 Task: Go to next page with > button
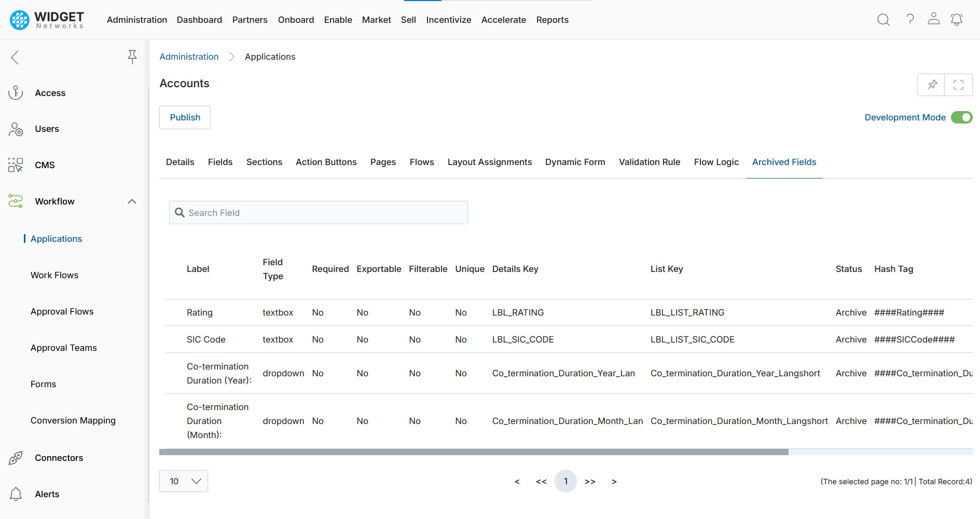pyautogui.click(x=614, y=482)
